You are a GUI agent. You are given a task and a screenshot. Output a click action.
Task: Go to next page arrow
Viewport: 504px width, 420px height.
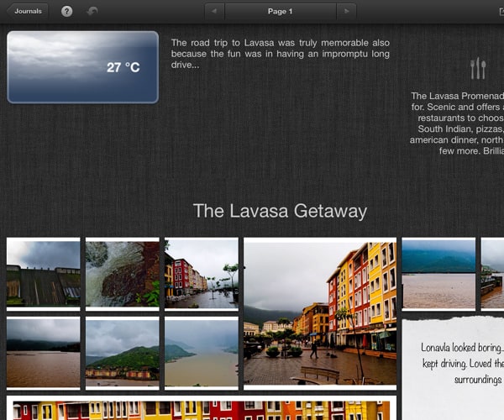point(346,11)
